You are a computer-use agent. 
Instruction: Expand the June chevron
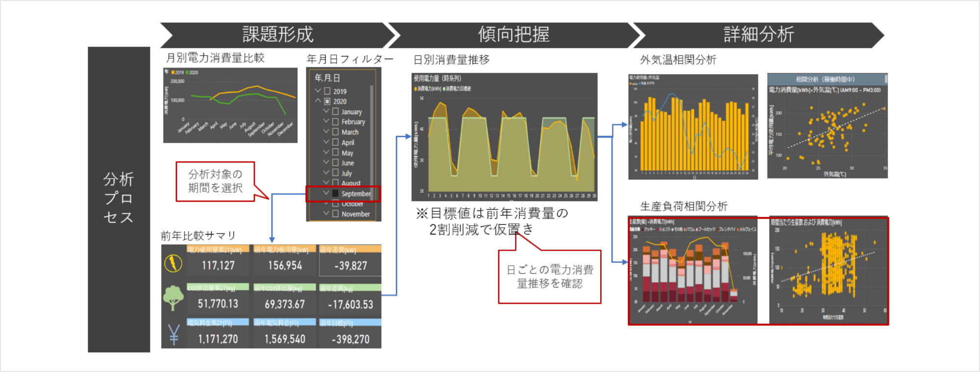pyautogui.click(x=326, y=162)
